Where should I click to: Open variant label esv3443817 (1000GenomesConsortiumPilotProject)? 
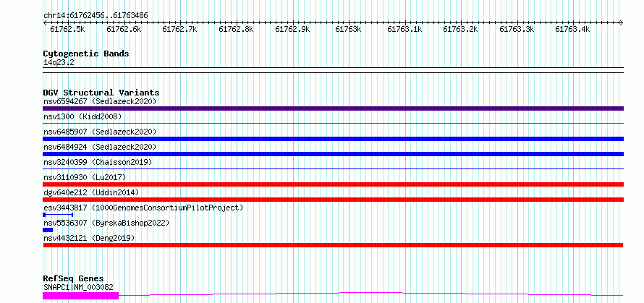coord(143,208)
